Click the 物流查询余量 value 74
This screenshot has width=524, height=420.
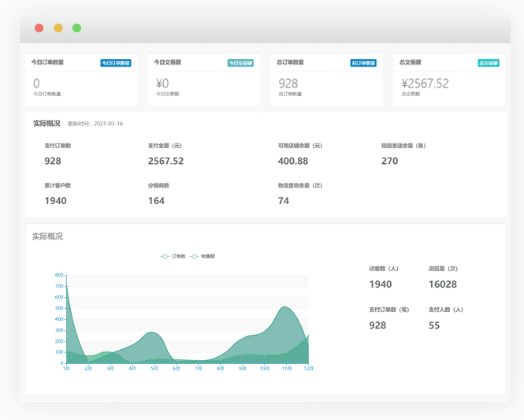(283, 201)
